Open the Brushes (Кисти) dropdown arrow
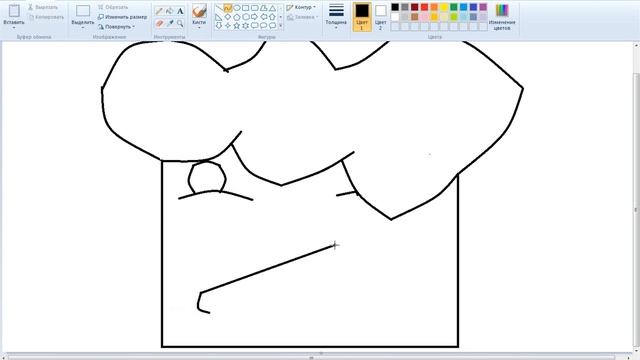The image size is (640, 360). [199, 28]
